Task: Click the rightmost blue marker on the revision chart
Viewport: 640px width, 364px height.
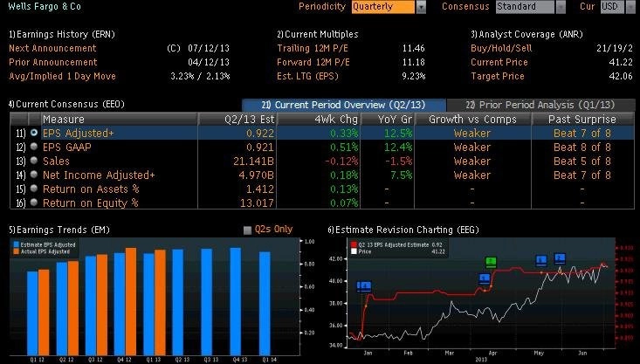Action: coord(560,258)
